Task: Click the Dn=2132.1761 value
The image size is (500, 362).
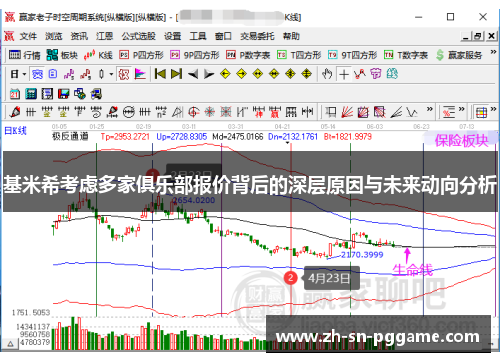Action: pyautogui.click(x=293, y=136)
